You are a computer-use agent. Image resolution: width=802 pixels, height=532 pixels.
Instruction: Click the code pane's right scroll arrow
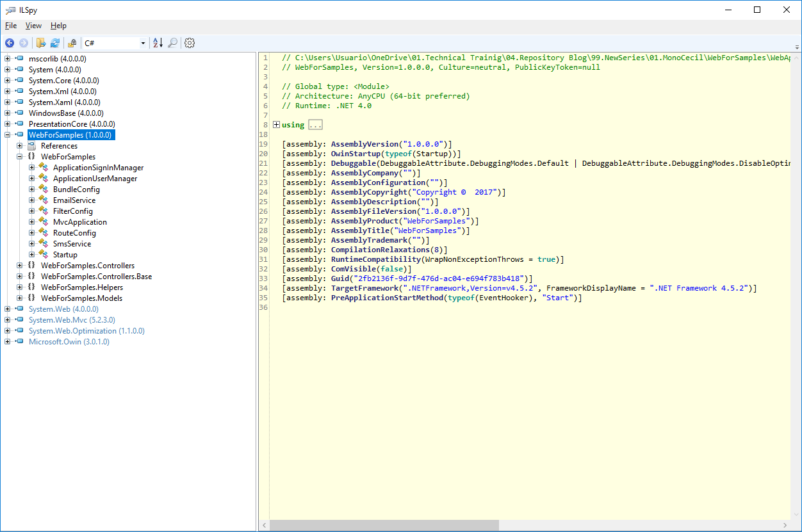click(785, 526)
